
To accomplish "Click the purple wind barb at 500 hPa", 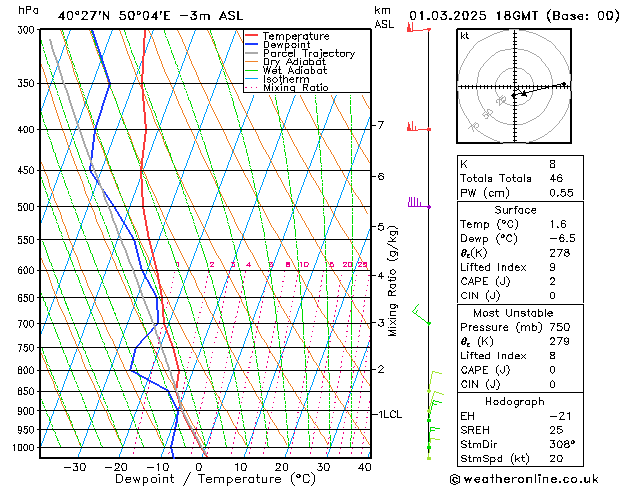I will (419, 203).
